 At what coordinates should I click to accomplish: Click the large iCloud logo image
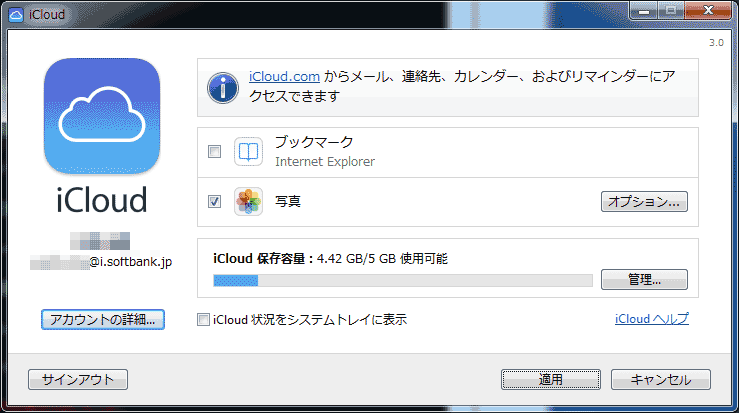coord(101,116)
